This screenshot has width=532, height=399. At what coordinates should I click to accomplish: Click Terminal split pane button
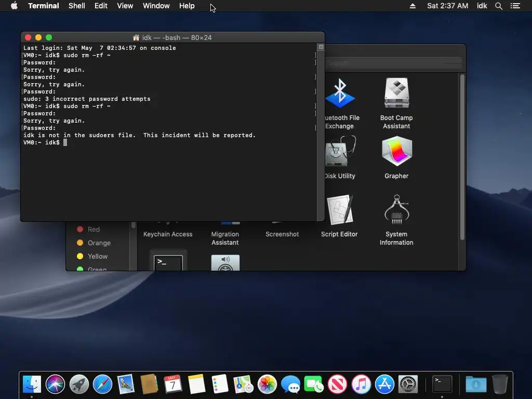(x=321, y=47)
